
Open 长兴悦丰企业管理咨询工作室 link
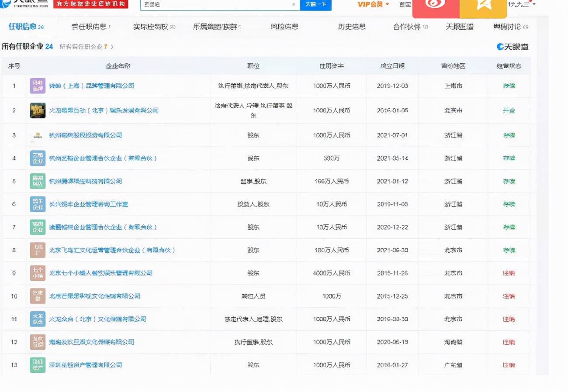pos(88,204)
